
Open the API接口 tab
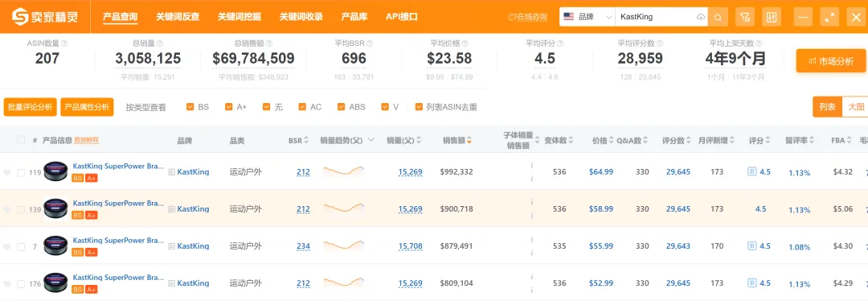pyautogui.click(x=402, y=17)
